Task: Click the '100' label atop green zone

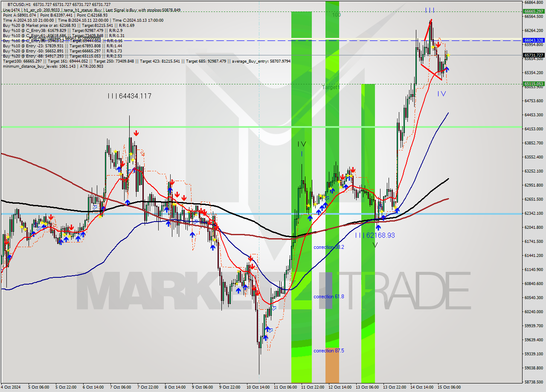Action: [x=337, y=15]
